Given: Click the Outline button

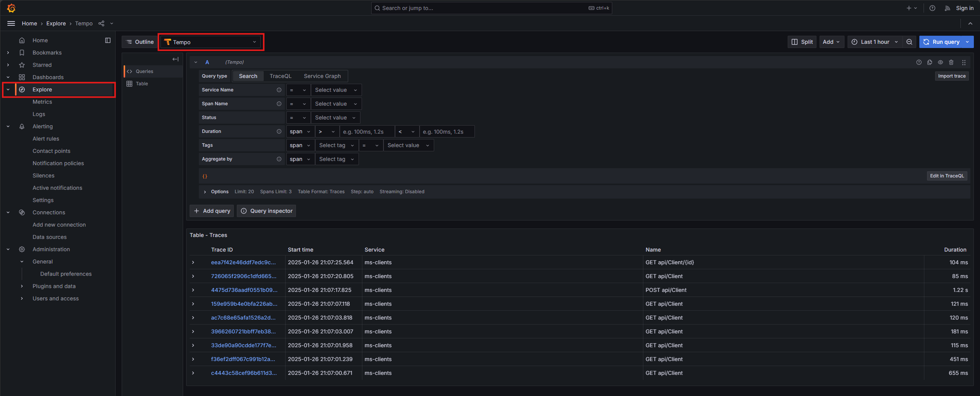Looking at the screenshot, I should tap(140, 42).
